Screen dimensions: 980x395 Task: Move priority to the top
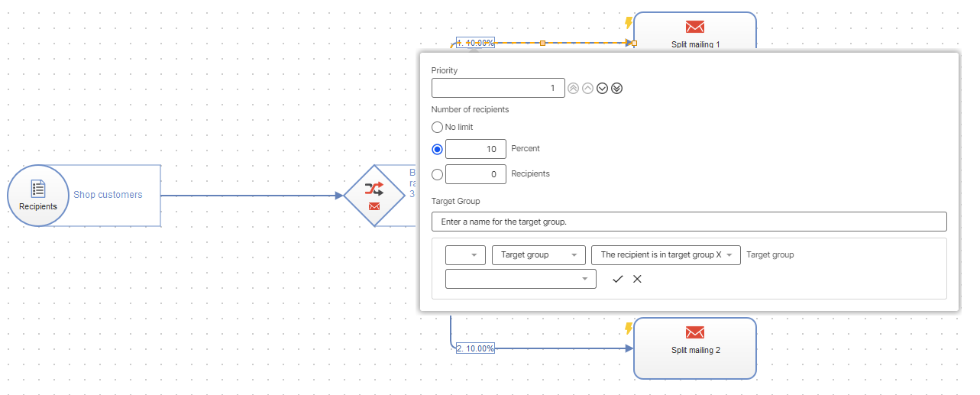tap(573, 88)
